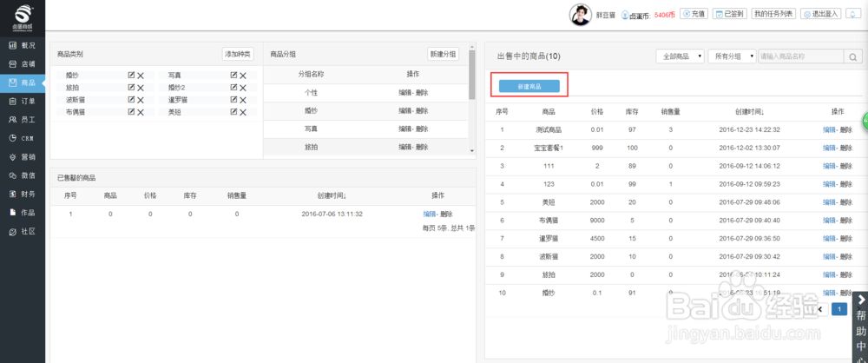Delete the 写真 category with X icon
868x363 pixels.
[x=243, y=76]
